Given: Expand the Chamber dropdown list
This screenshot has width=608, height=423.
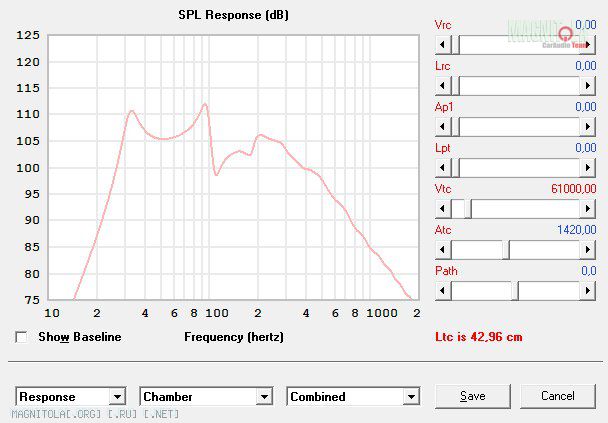Looking at the screenshot, I should click(x=264, y=397).
